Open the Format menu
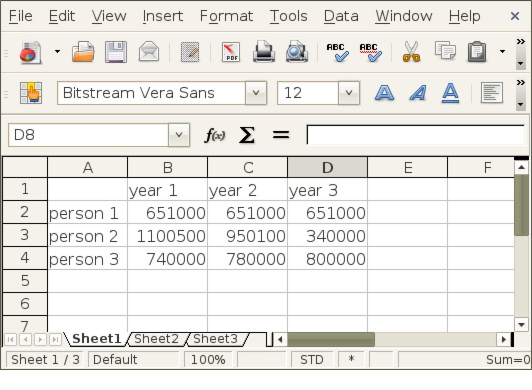The width and height of the screenshot is (532, 390). 226,16
